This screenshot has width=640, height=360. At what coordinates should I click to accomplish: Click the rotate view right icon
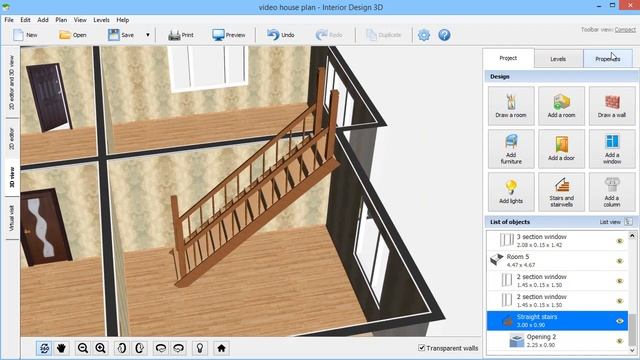[139, 348]
